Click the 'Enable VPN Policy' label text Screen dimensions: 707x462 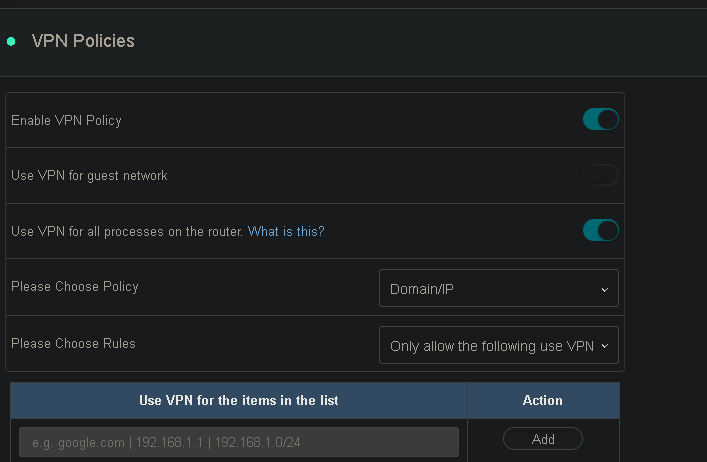coord(66,120)
